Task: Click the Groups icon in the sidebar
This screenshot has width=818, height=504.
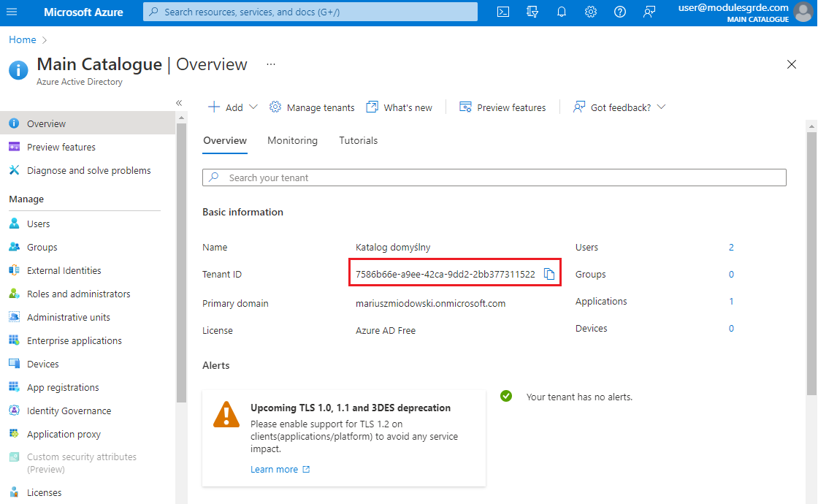Action: click(15, 247)
